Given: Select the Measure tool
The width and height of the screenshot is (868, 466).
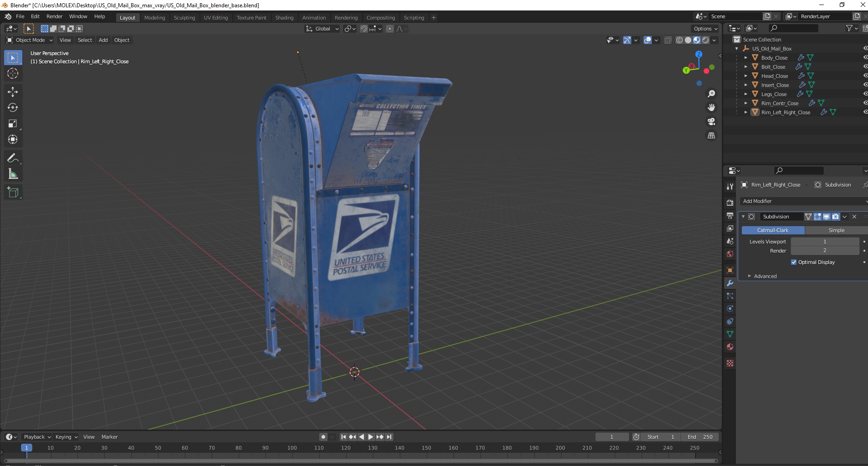Looking at the screenshot, I should [x=13, y=174].
